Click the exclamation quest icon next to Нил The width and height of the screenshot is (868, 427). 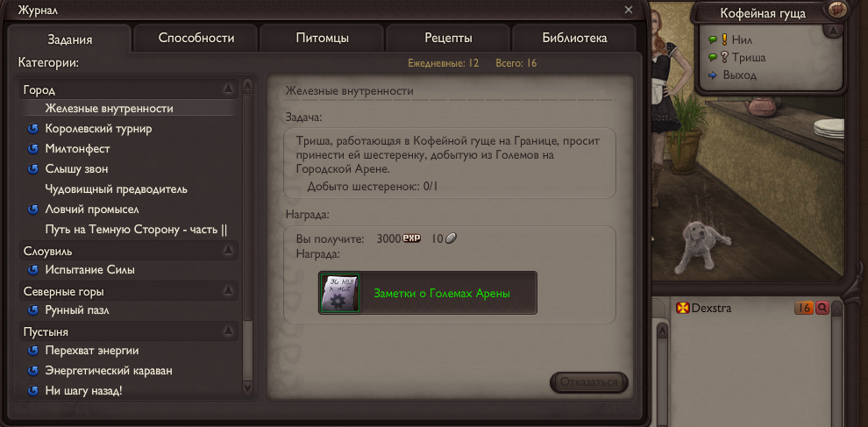click(724, 39)
